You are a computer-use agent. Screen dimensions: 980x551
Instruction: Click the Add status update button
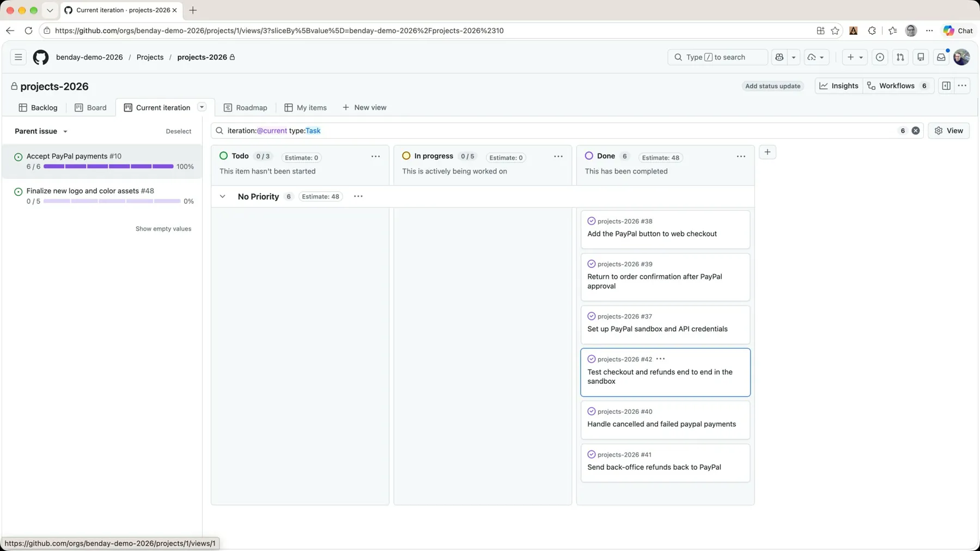[772, 86]
